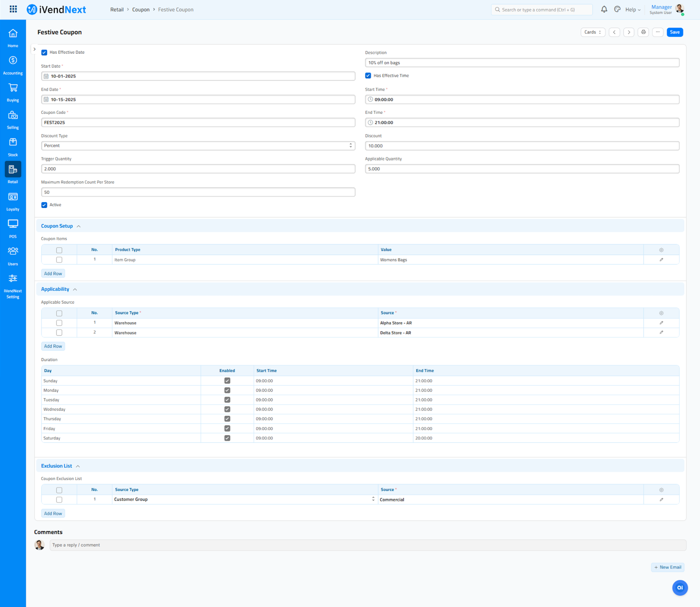Open the Discount Type dropdown
700x607 pixels.
click(198, 146)
